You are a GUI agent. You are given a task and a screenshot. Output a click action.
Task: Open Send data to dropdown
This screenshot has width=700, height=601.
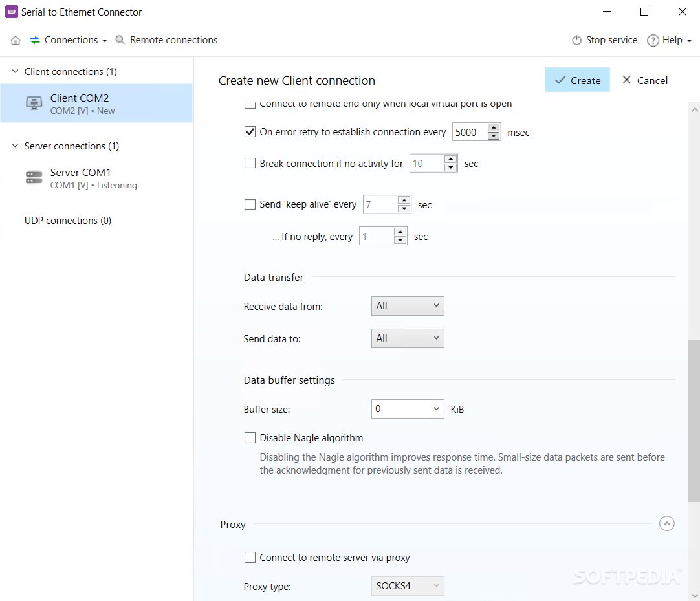(408, 338)
